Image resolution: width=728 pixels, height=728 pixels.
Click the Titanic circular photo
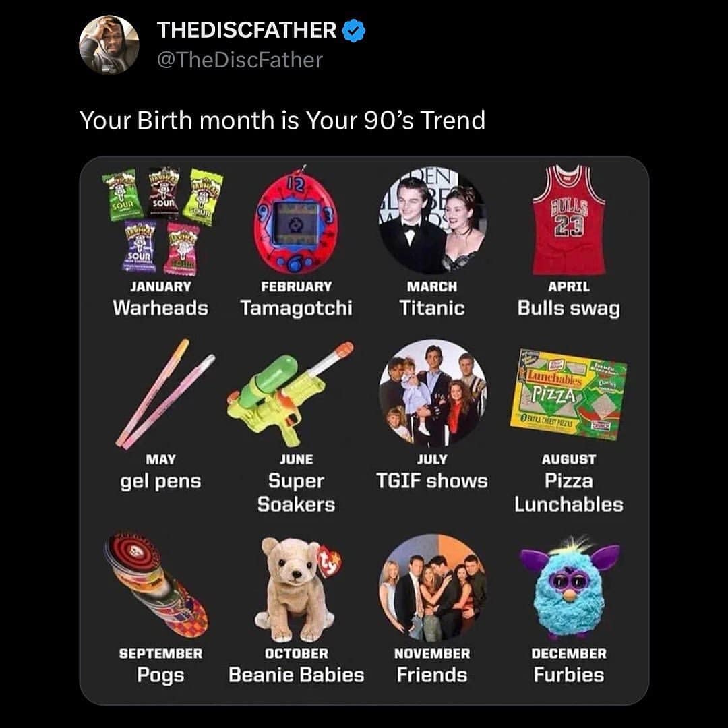(433, 220)
